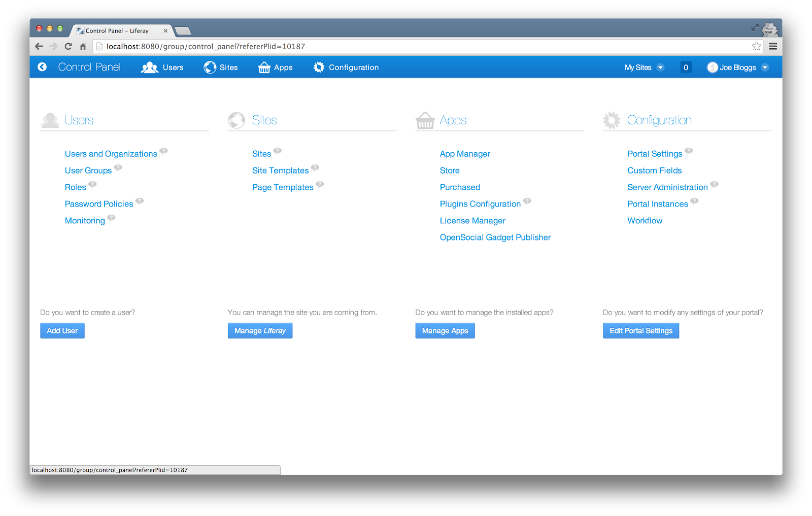This screenshot has height=516, width=812.
Task: Open the Site Templates link
Action: [x=281, y=170]
